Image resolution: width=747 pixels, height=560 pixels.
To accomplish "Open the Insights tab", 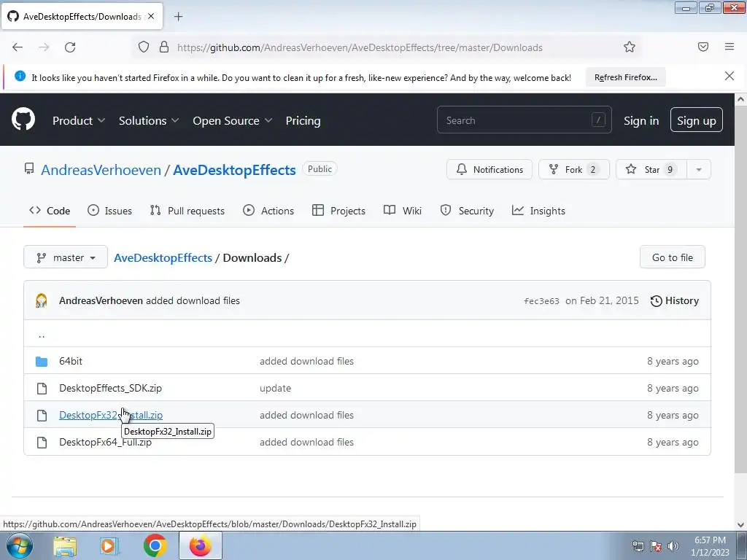I will [538, 211].
